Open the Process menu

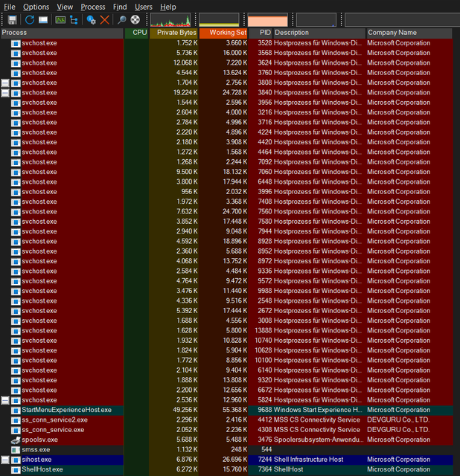pos(92,7)
